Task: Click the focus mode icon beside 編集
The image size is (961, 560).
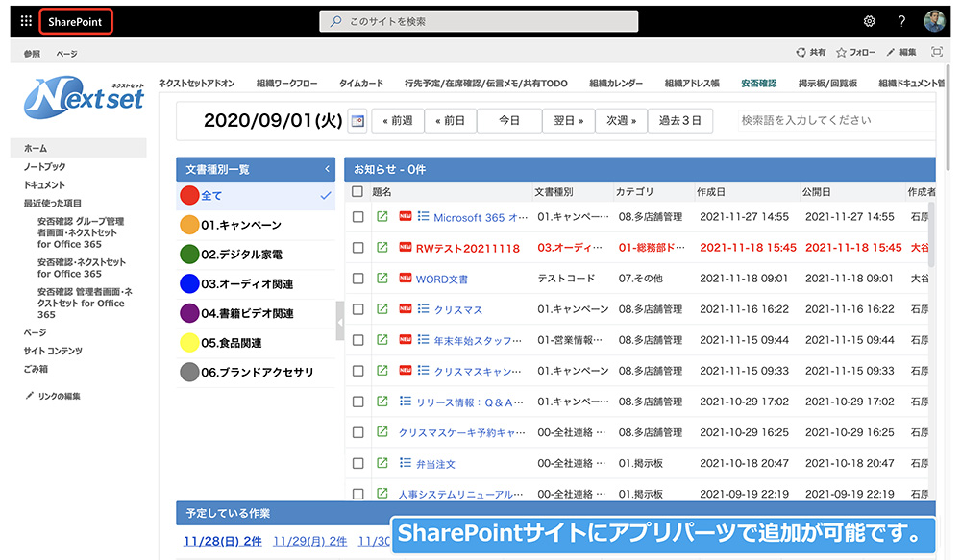Action: pyautogui.click(x=936, y=52)
